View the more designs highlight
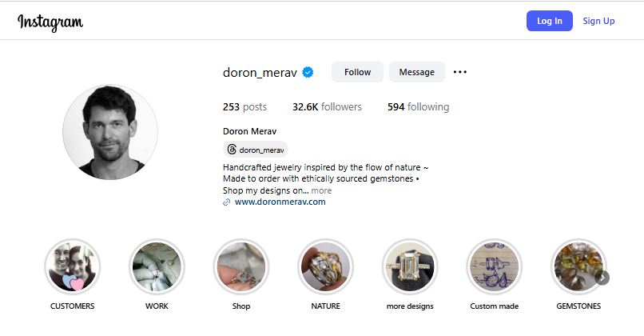Image resolution: width=644 pixels, height=336 pixels. [410, 267]
